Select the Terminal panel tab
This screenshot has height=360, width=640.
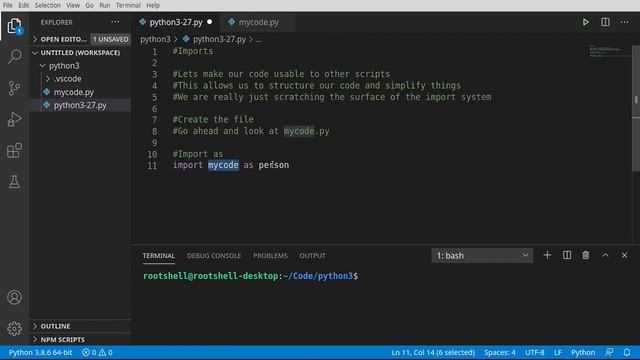158,256
